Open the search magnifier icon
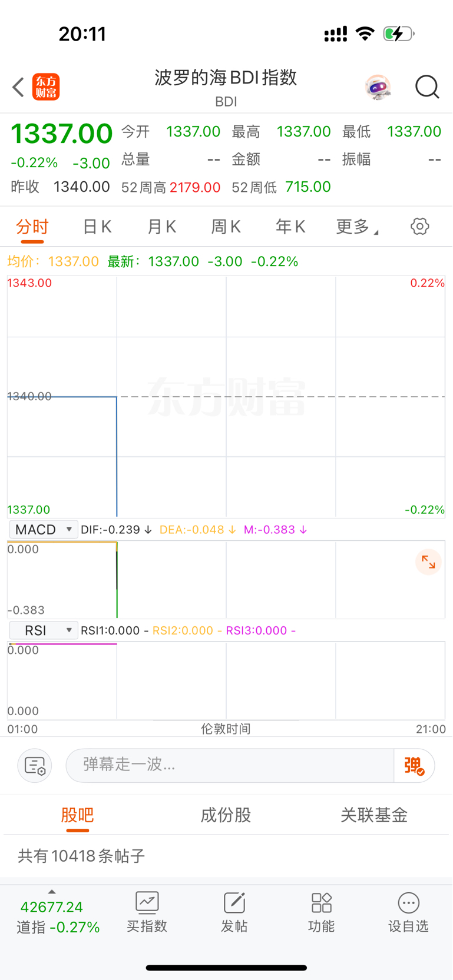The image size is (453, 980). pyautogui.click(x=427, y=87)
